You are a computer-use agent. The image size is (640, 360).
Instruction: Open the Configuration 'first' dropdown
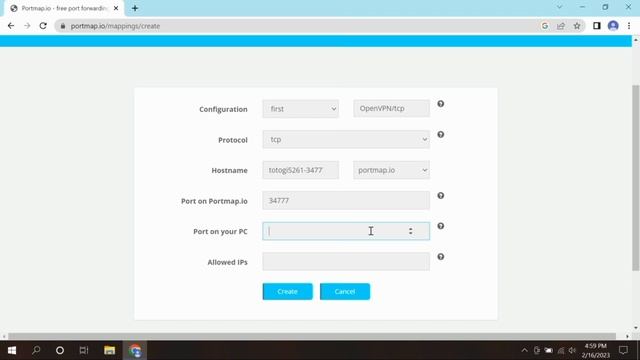click(x=300, y=109)
